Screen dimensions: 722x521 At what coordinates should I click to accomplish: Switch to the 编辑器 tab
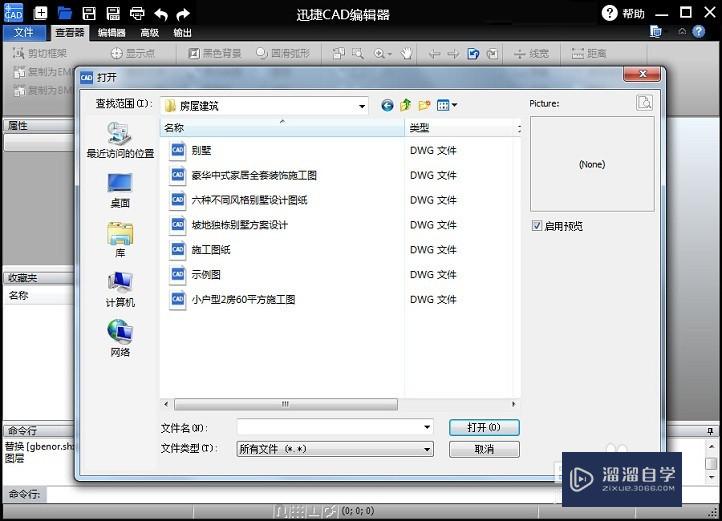point(112,33)
